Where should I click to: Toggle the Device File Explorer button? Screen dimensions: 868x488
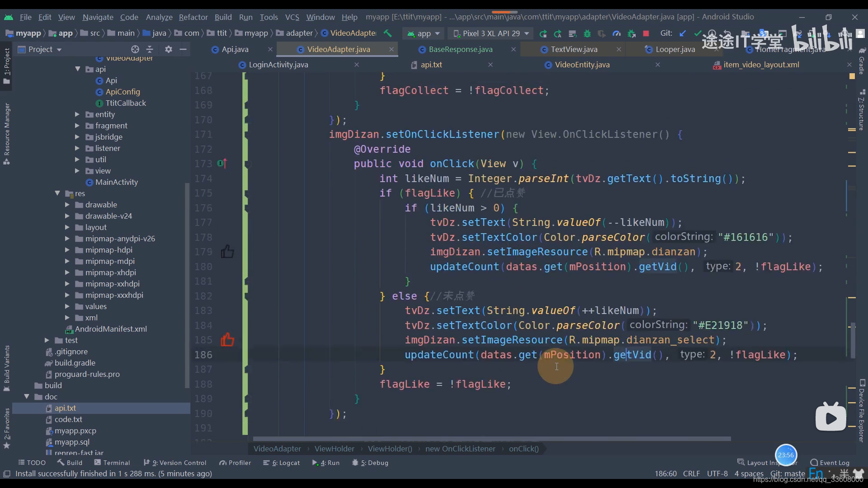(x=862, y=411)
